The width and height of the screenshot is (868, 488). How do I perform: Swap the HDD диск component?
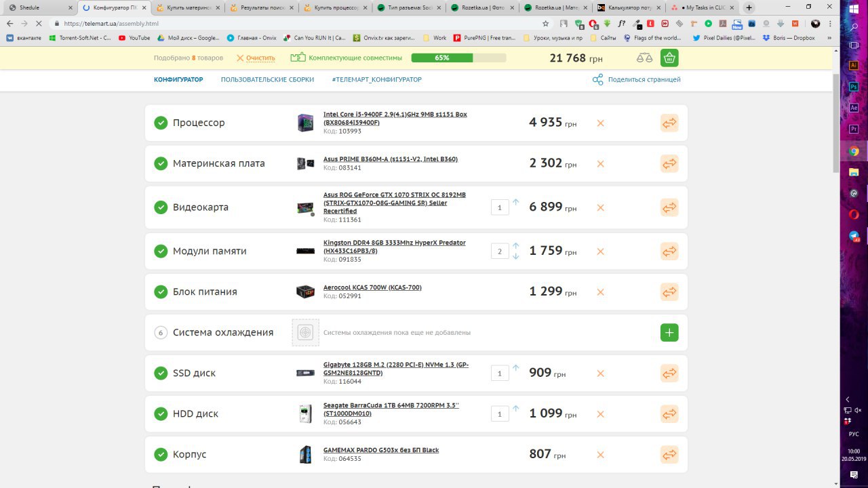coord(669,414)
